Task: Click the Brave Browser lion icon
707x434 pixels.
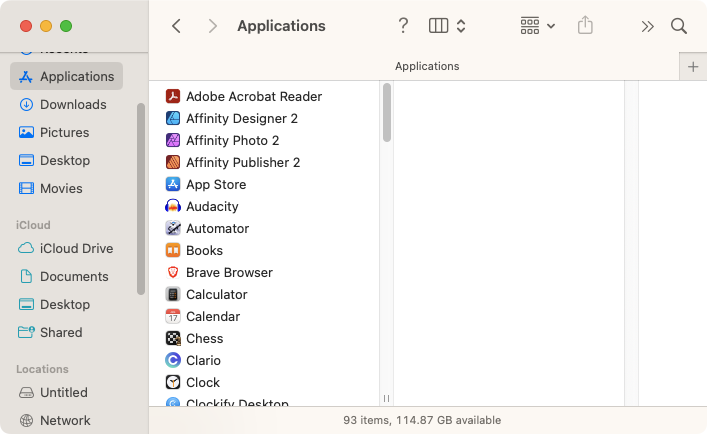Action: click(x=173, y=273)
